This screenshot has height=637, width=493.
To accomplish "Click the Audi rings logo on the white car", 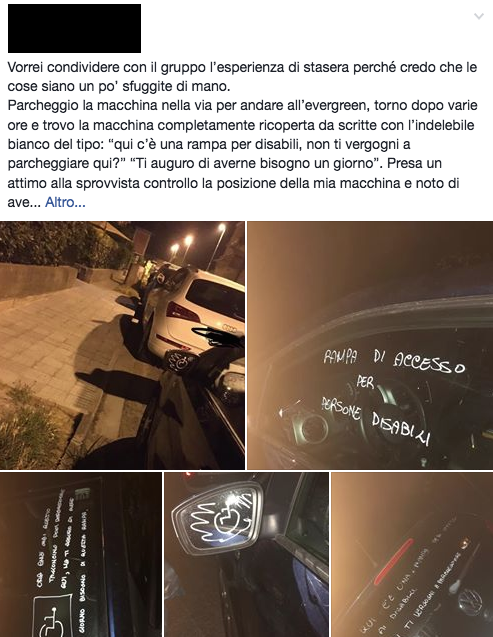I will pos(229,327).
